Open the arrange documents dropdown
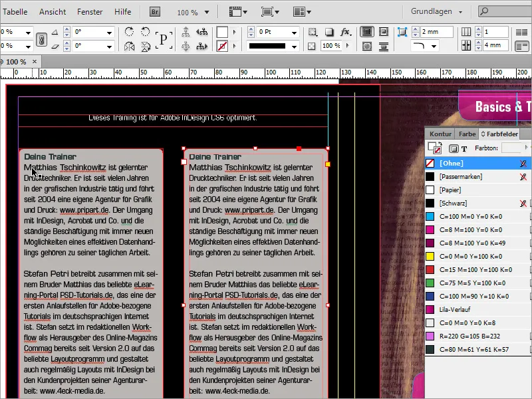The image size is (532, 399). coord(302,12)
